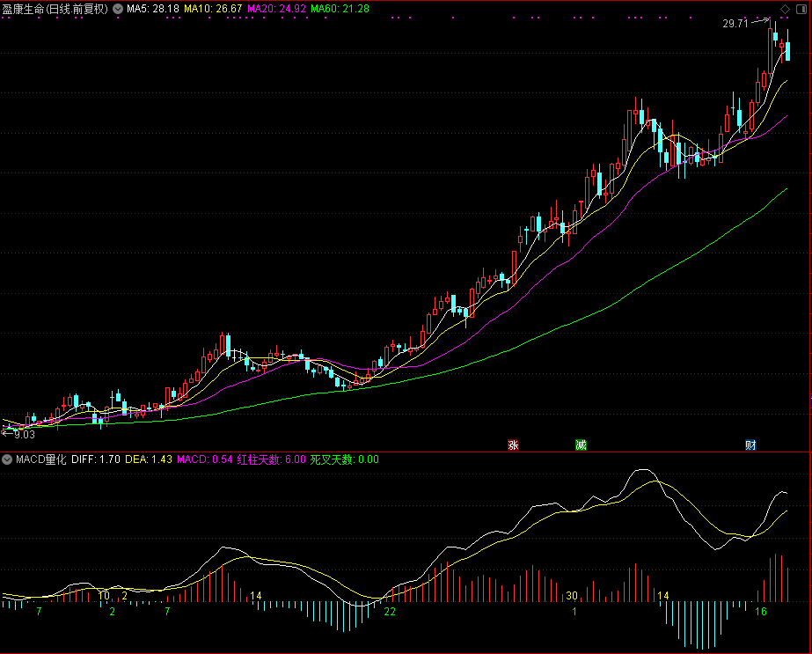The width and height of the screenshot is (812, 654).
Task: Click the 盈康生命 (日线.前复权) chart title
Action: pos(55,9)
